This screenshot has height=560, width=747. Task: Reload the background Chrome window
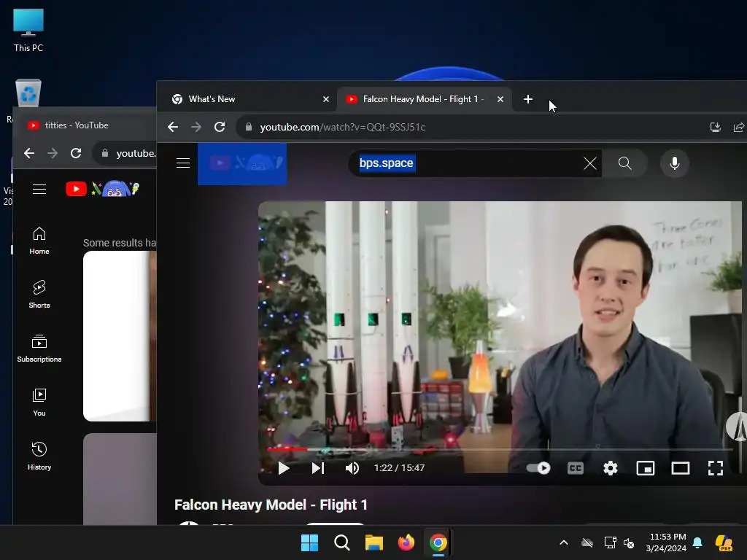[76, 153]
